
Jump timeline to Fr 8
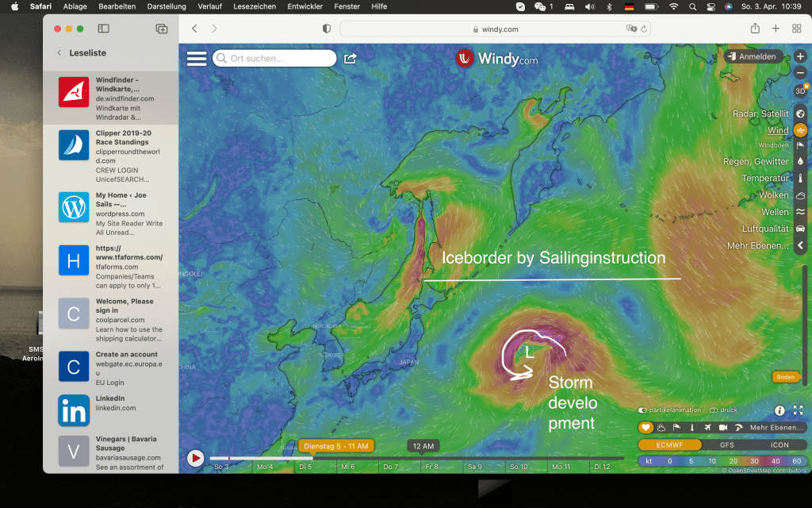pyautogui.click(x=431, y=467)
